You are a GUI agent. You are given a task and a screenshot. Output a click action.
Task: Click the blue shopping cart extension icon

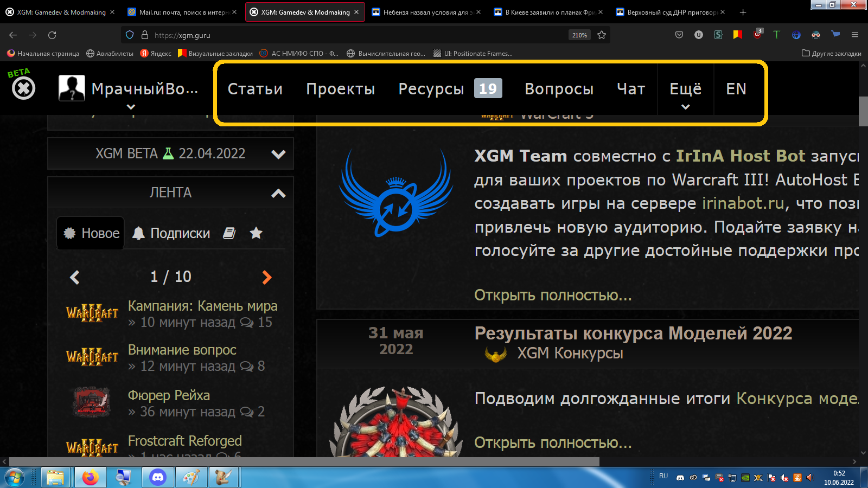tap(835, 34)
